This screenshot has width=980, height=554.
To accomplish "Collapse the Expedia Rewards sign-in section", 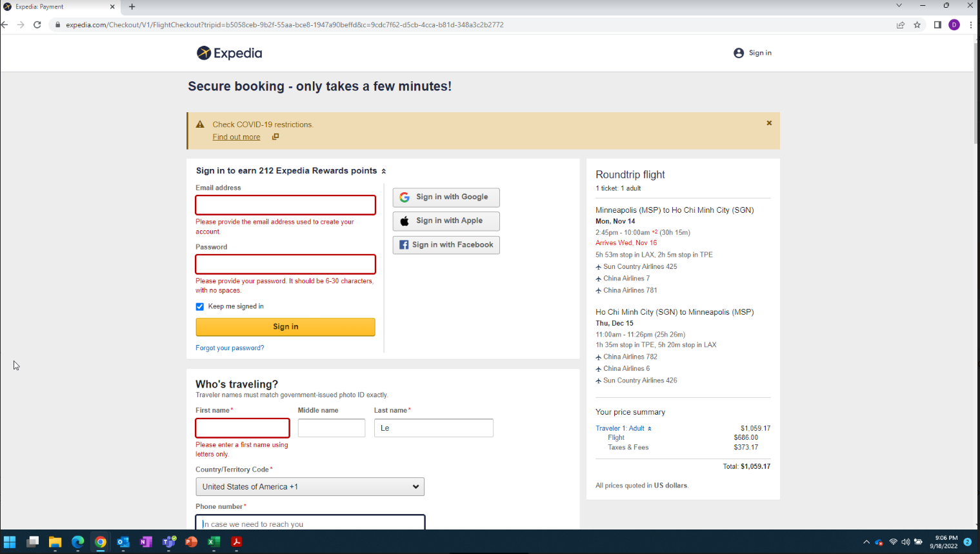I will click(x=383, y=170).
